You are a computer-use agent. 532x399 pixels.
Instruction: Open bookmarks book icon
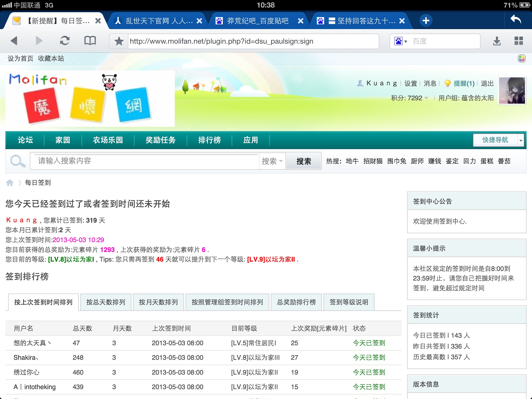point(90,41)
